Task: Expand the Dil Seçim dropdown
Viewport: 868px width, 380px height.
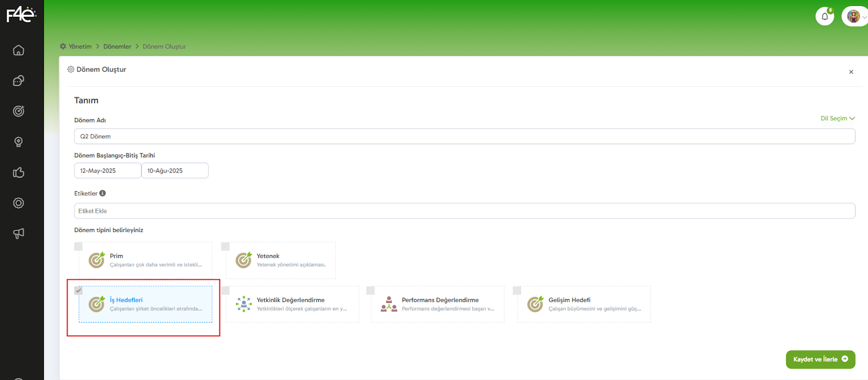Action: 837,119
